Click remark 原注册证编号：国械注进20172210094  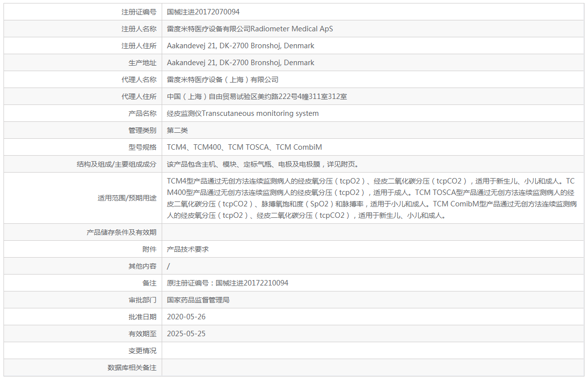(x=228, y=283)
